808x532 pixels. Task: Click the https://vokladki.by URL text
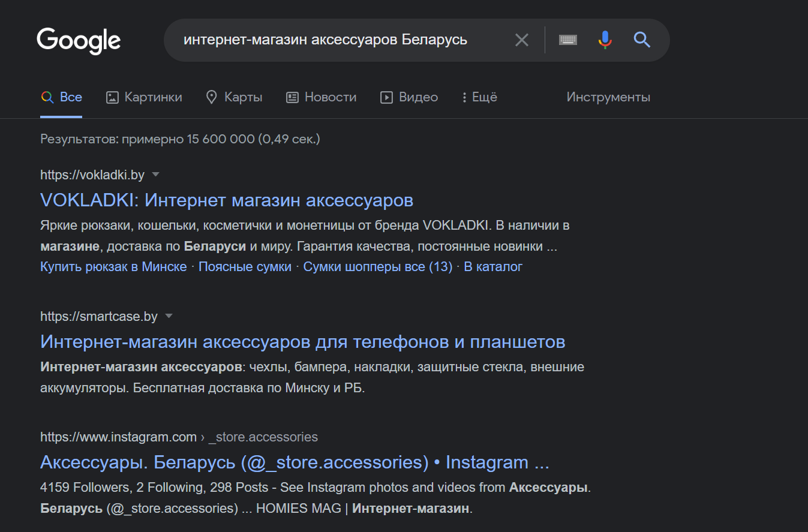click(x=92, y=175)
